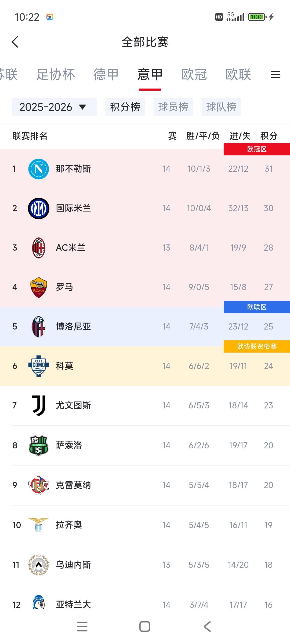The height and width of the screenshot is (644, 290).
Task: Tap the back arrow to return
Action: tap(15, 42)
